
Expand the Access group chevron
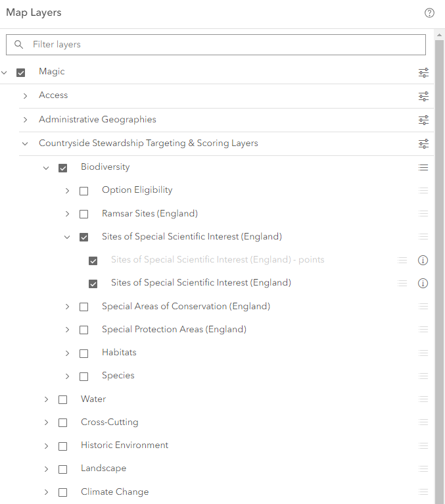[x=25, y=96]
